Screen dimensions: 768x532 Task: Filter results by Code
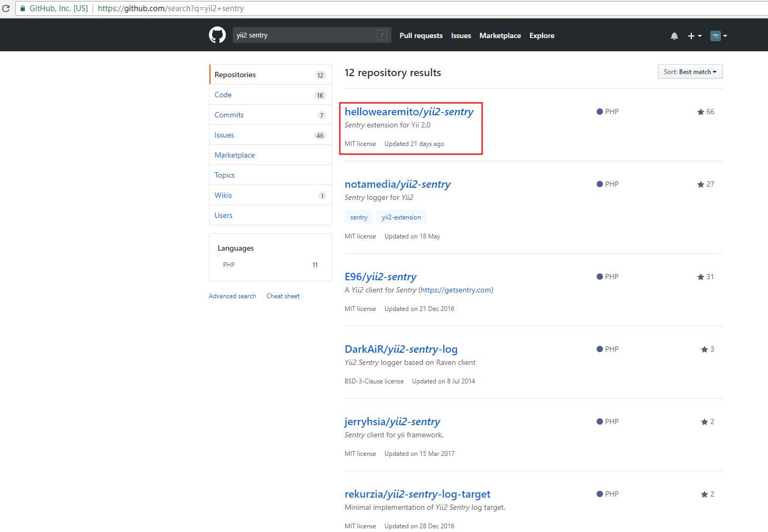pos(223,95)
